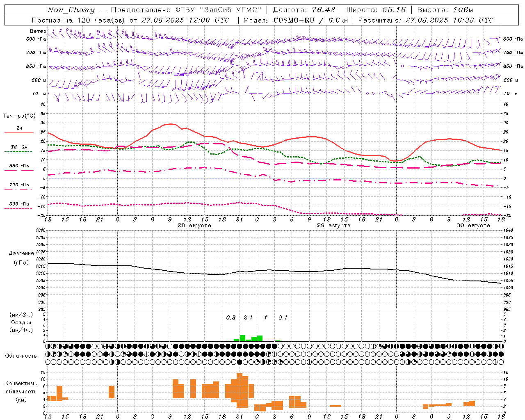525x420 pixels.
Task: Click the 'Облачность' cloudiness label
Action: (x=21, y=356)
